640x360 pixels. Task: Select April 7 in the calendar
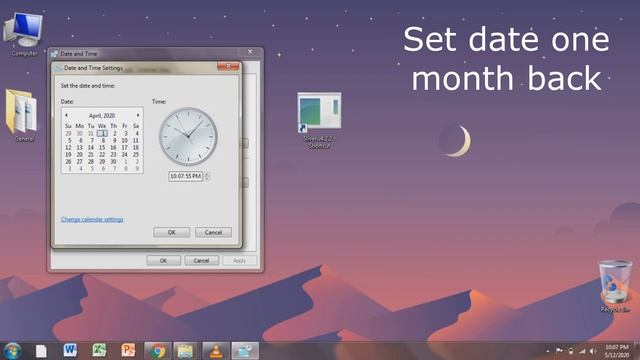[91, 140]
